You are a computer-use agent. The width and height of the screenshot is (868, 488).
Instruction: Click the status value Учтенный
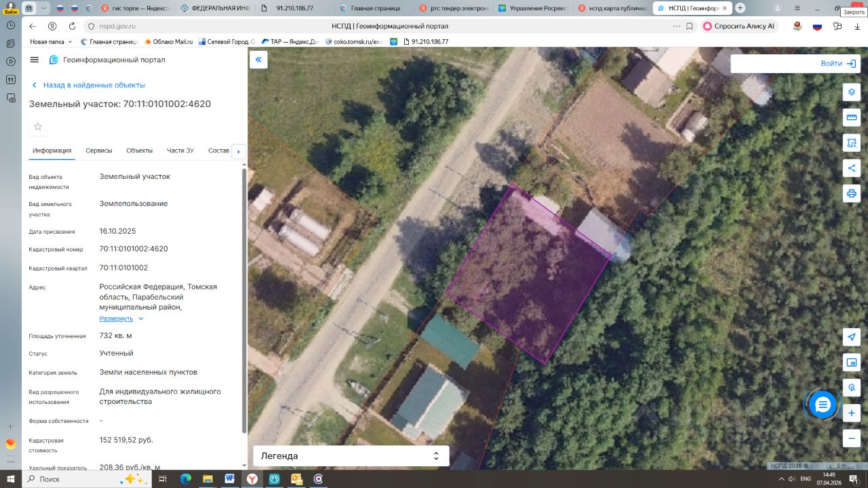(x=117, y=353)
